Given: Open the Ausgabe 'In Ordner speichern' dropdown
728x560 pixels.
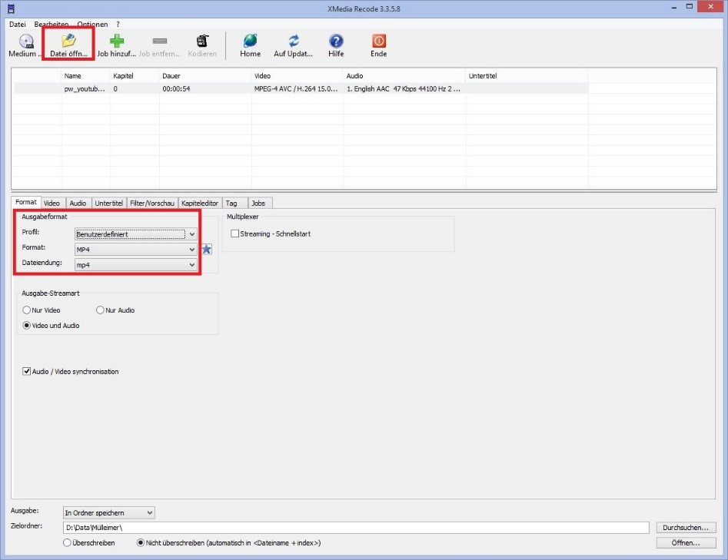Looking at the screenshot, I should 108,512.
